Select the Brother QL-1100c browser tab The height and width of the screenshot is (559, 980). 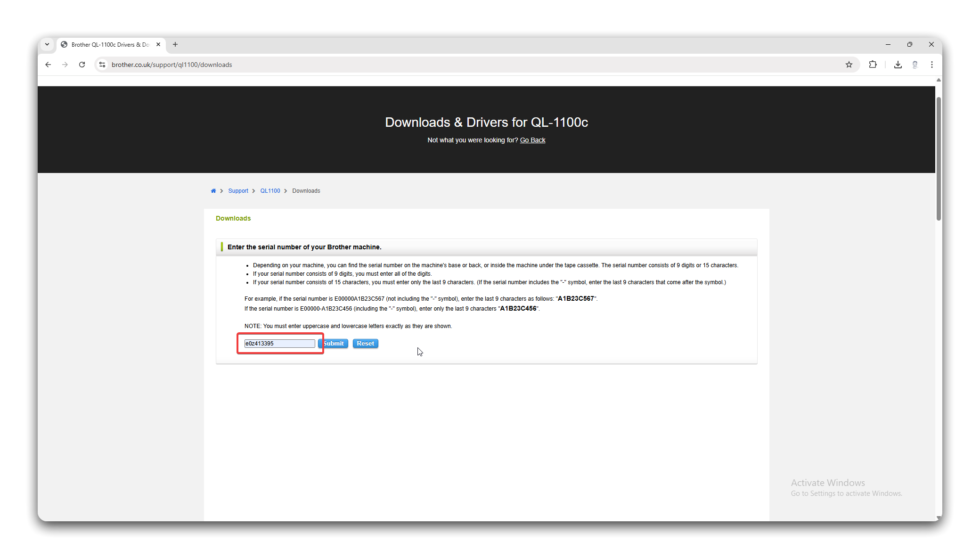click(x=110, y=45)
